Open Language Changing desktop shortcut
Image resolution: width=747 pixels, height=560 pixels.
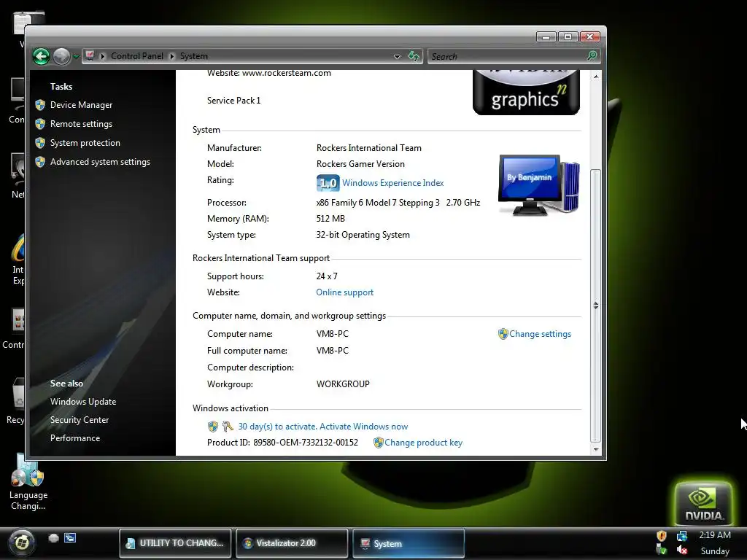pos(28,482)
